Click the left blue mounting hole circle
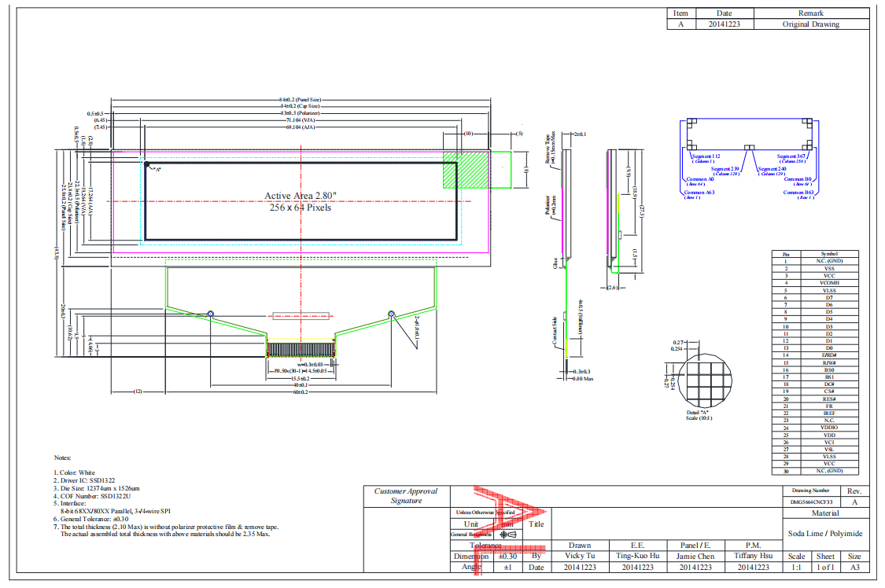 [210, 314]
